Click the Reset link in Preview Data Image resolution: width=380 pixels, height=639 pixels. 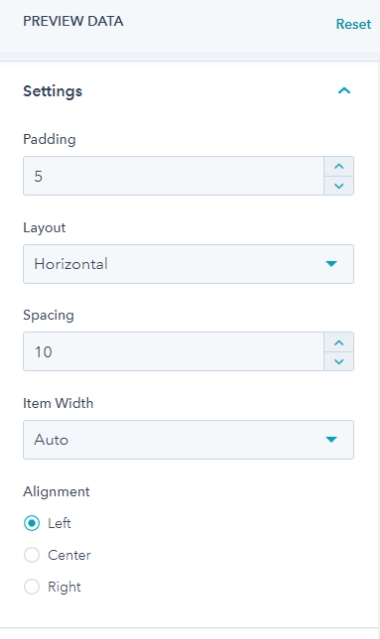[353, 24]
